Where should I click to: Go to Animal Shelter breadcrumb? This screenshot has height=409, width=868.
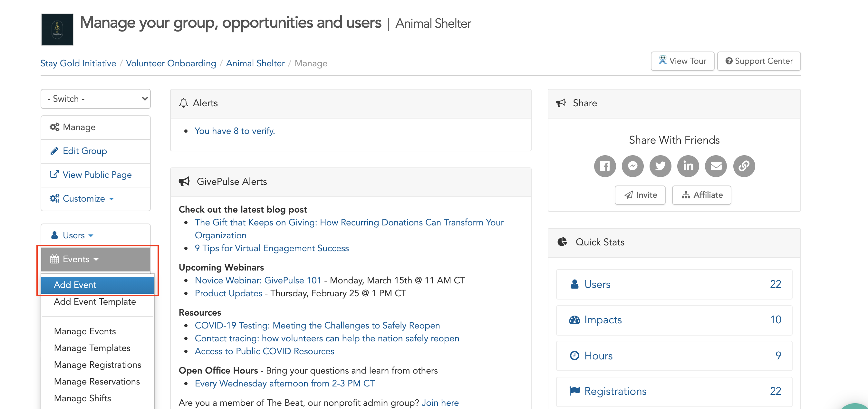pos(255,63)
